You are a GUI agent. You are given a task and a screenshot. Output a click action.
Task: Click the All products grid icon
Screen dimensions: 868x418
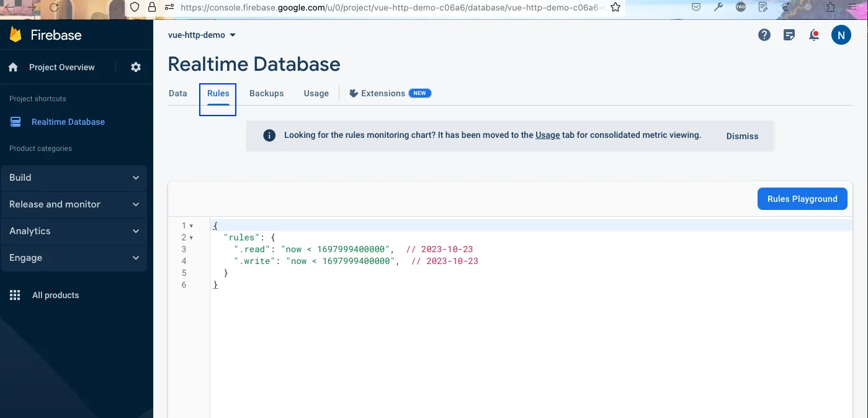(15, 295)
